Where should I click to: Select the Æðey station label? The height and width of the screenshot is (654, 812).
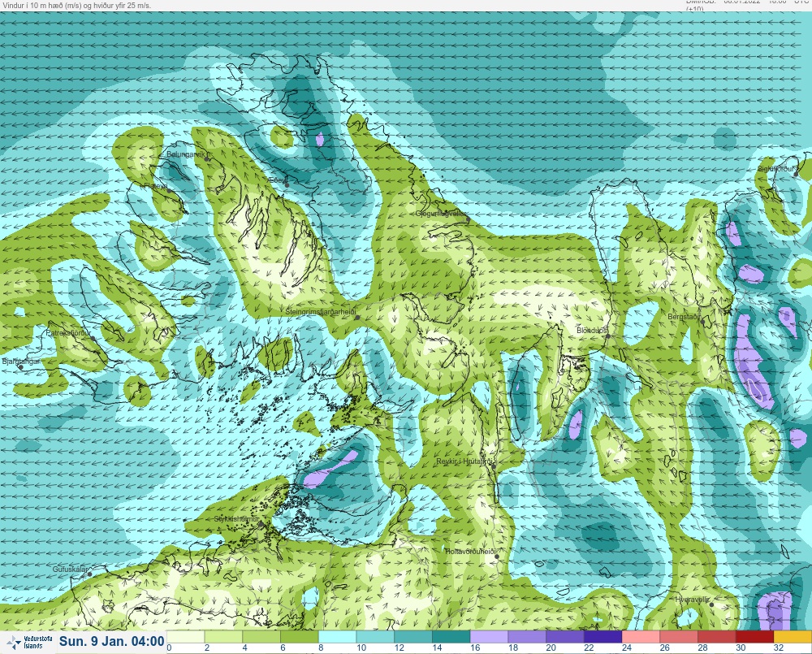pos(278,180)
